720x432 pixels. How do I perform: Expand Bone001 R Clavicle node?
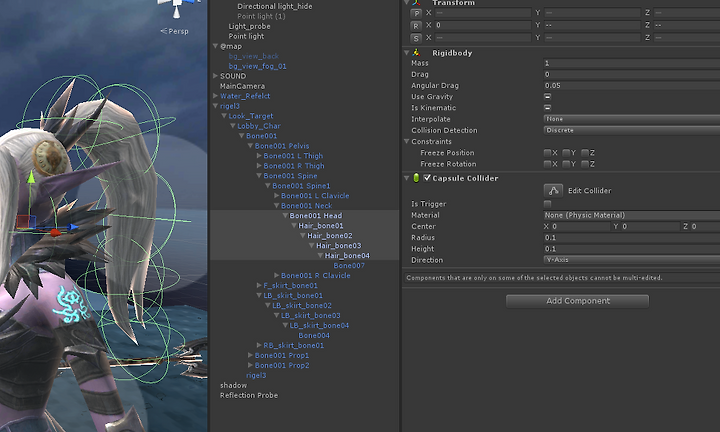[x=276, y=275]
